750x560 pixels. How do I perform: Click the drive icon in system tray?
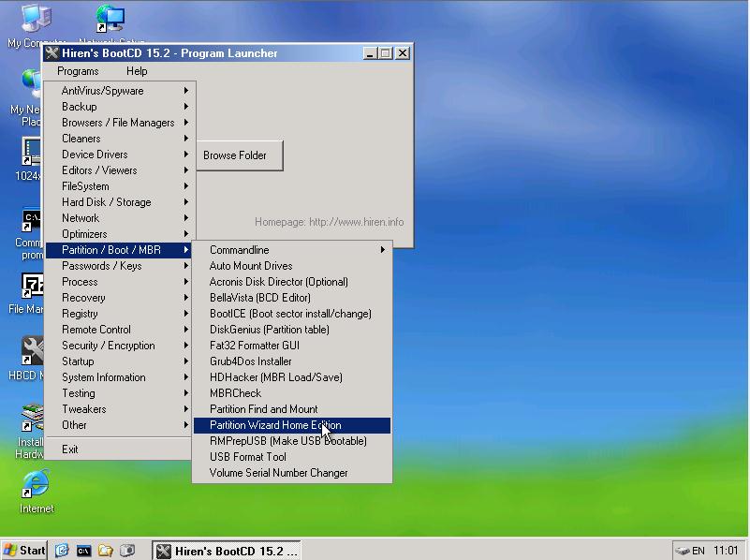click(x=682, y=551)
